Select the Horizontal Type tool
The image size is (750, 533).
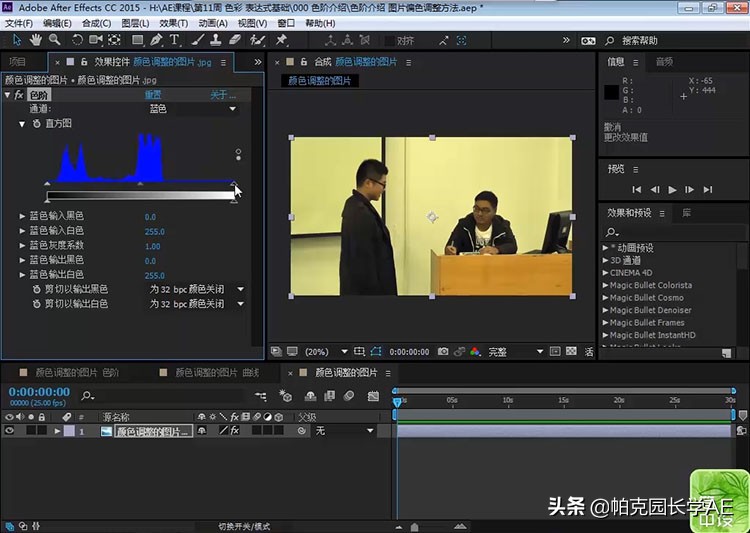click(174, 40)
